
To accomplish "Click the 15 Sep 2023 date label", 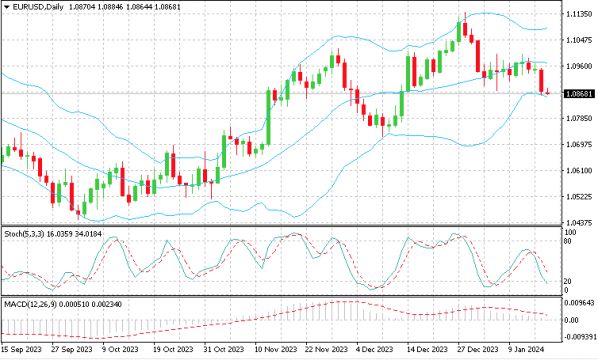I will coord(21,349).
